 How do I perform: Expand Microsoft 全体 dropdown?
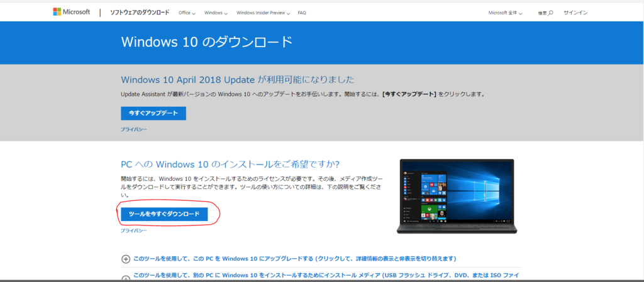(x=505, y=13)
